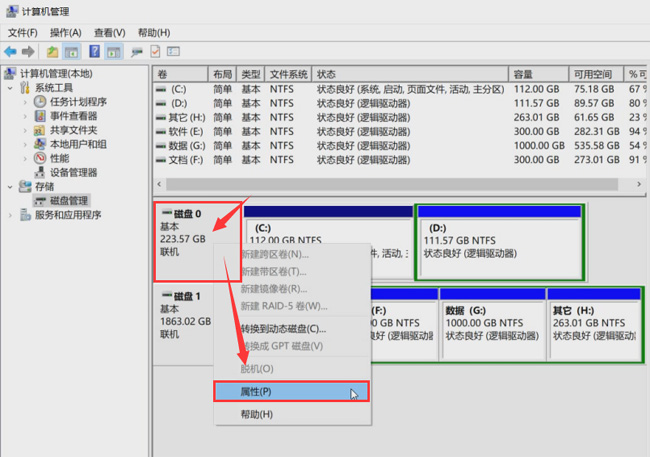650x457 pixels.
Task: Click the volume list left scroll arrow
Action: [160, 184]
